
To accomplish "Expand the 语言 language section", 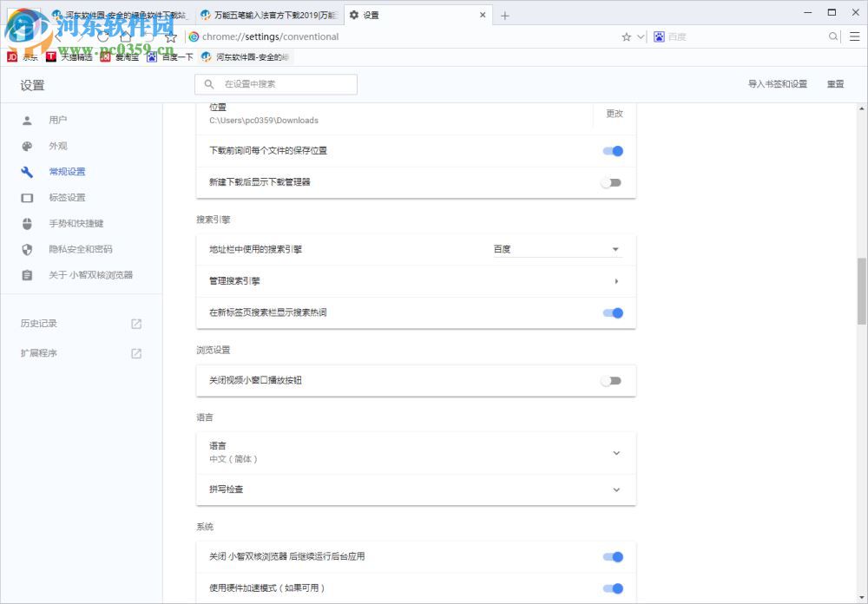I will click(x=616, y=453).
